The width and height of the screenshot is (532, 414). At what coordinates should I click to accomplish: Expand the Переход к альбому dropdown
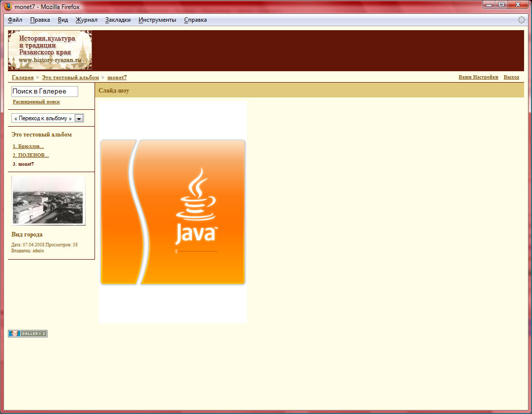[x=48, y=118]
